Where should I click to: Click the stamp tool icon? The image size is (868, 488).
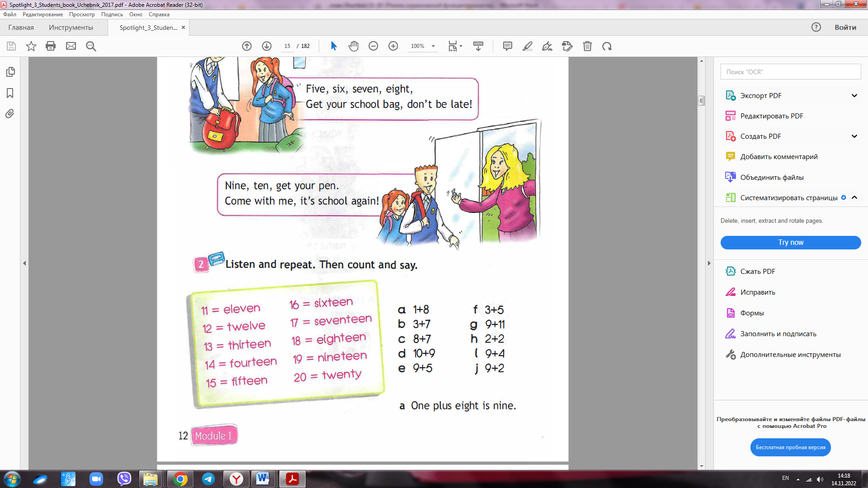(x=567, y=46)
